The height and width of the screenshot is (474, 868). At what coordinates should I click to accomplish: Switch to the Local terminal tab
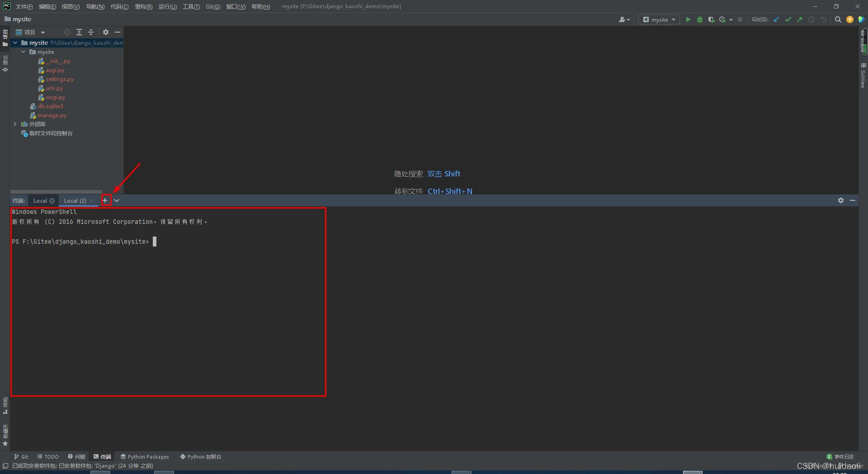tap(40, 201)
